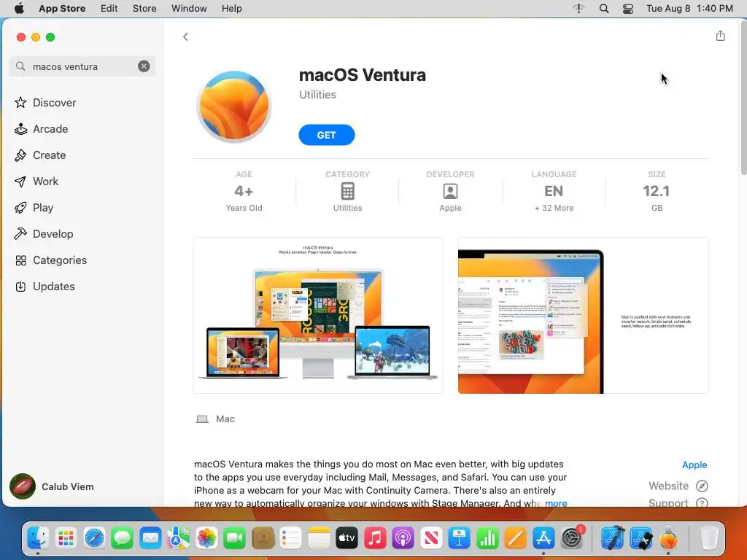Open Numbers from the Dock
This screenshot has width=747, height=560.
point(487,538)
